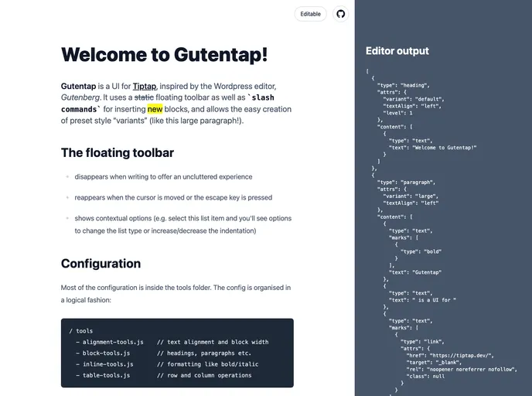Screen dimensions: 532x396
Task: Follow the Tiptap link
Action: pos(145,86)
